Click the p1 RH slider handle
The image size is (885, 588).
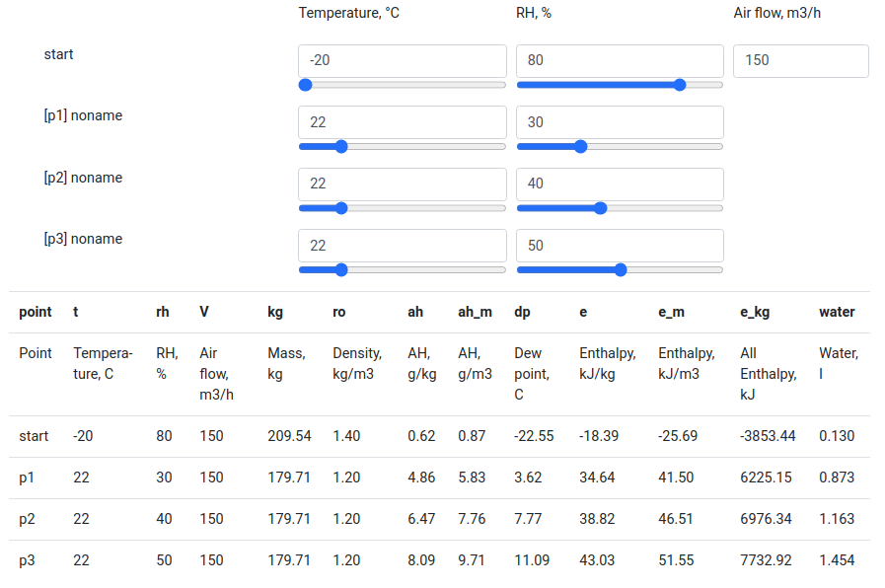[581, 147]
